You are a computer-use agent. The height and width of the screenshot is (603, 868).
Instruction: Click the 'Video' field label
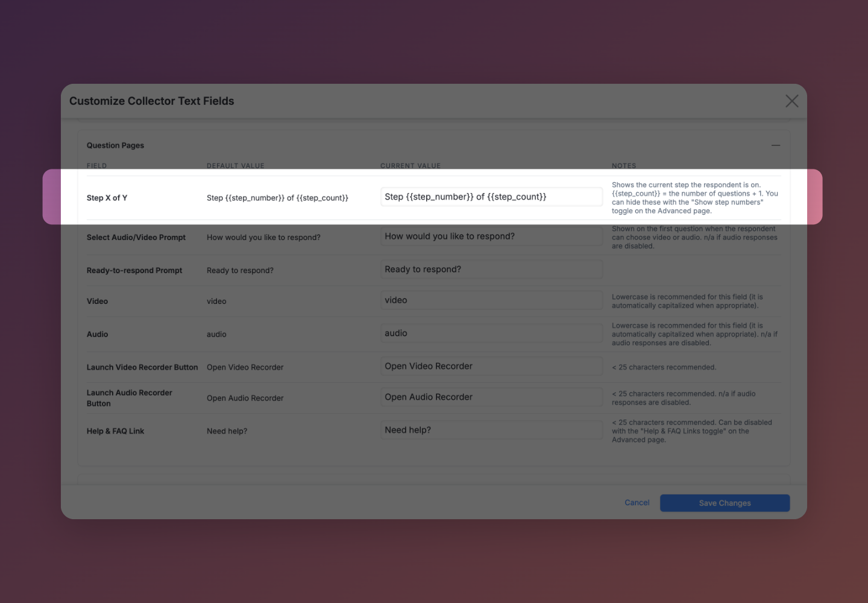97,301
